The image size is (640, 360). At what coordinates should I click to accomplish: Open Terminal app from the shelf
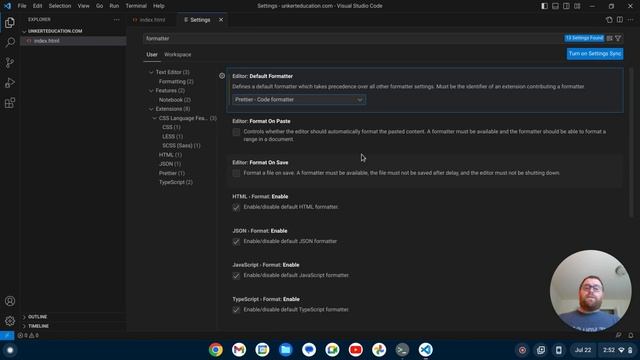click(x=402, y=350)
